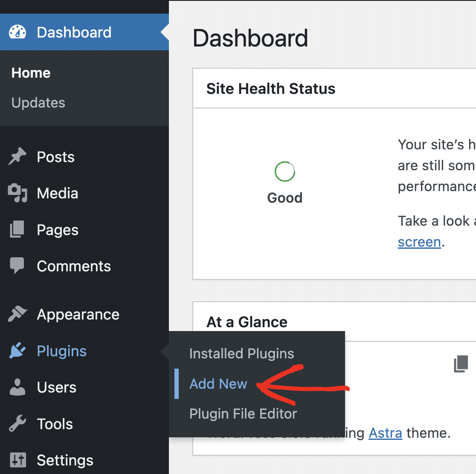Open the Astra theme link

[x=385, y=433]
